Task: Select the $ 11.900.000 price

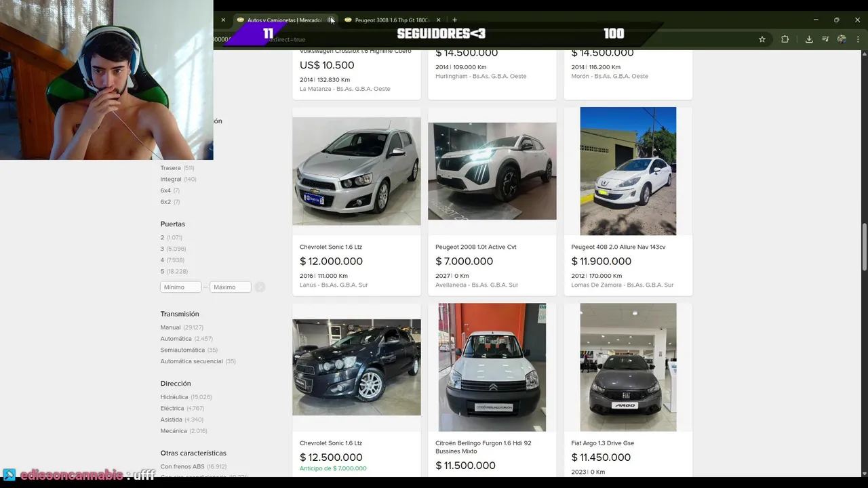Action: point(601,261)
